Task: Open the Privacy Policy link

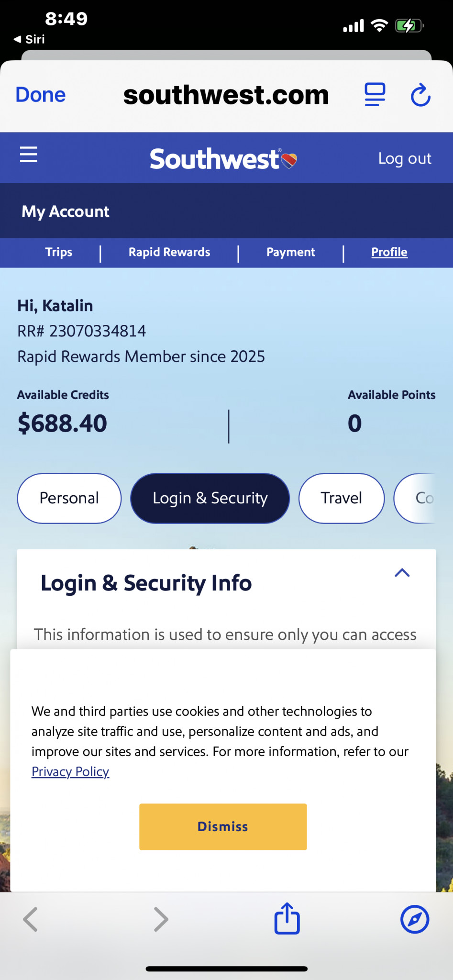Action: pyautogui.click(x=70, y=771)
